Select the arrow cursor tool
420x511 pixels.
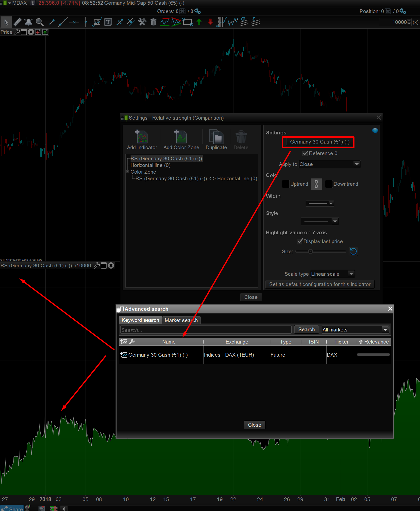click(x=6, y=22)
